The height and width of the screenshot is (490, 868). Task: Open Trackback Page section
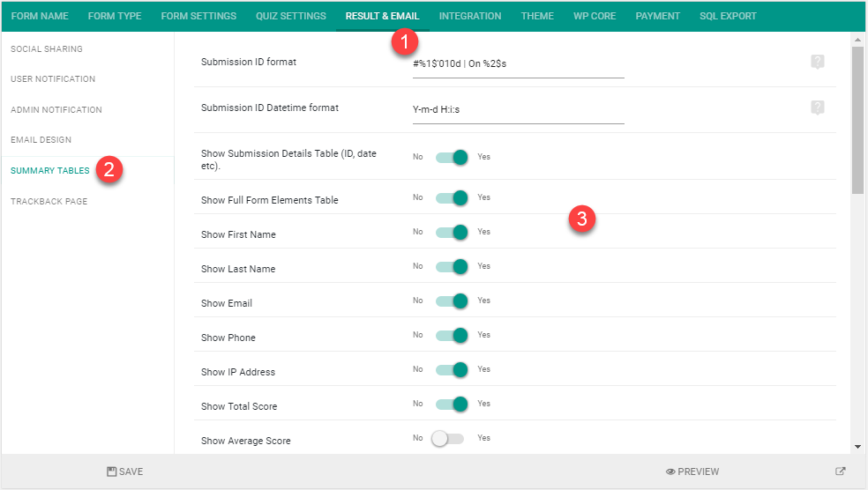(49, 201)
